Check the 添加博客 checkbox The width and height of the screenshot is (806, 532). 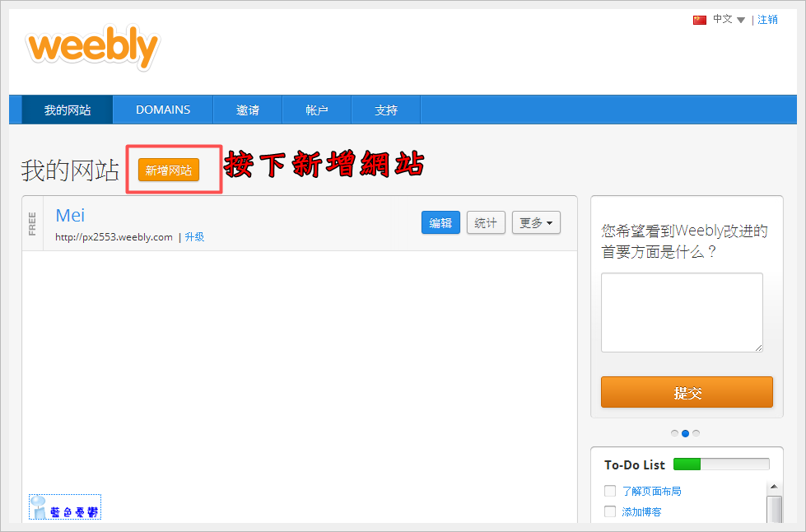(610, 511)
